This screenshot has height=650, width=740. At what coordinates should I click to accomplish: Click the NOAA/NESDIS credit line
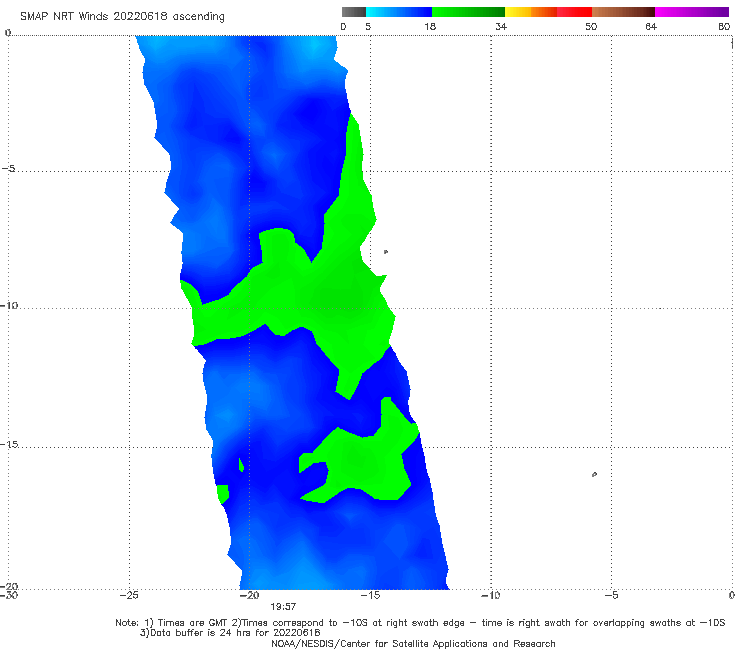click(x=413, y=643)
